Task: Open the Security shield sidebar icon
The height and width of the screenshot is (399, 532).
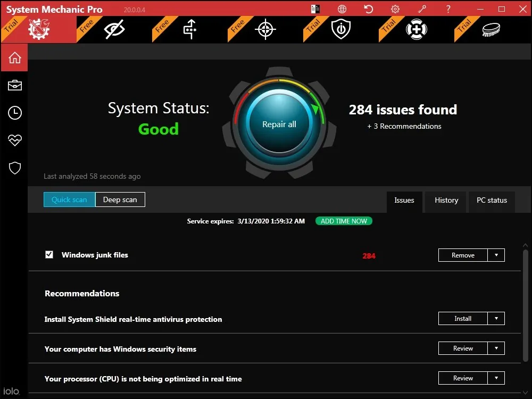Action: [x=14, y=168]
